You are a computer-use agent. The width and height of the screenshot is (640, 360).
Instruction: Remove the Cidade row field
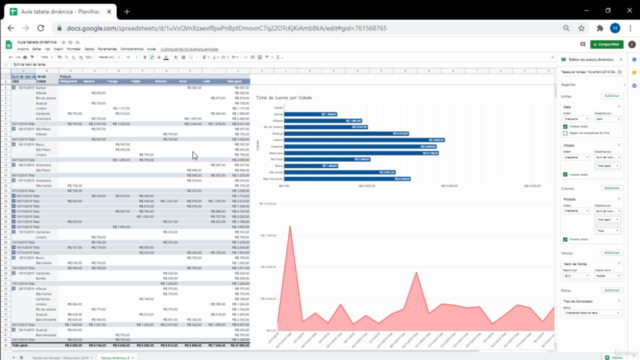point(619,145)
